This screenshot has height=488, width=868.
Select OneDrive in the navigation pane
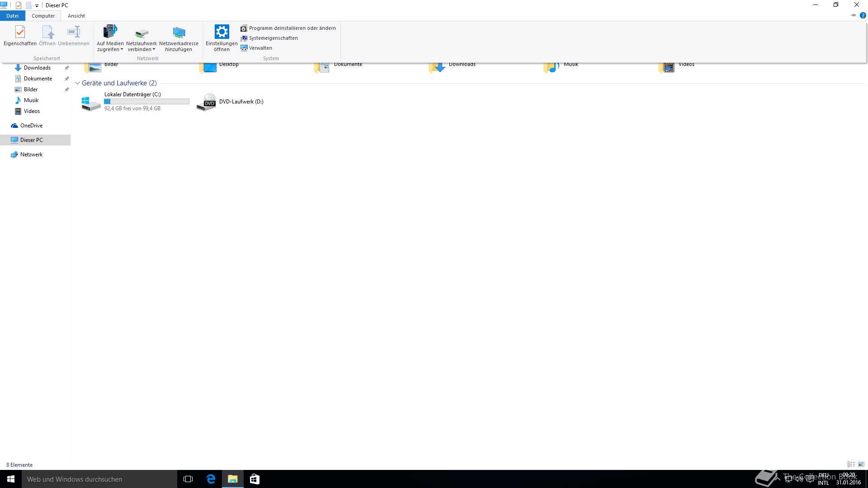(x=31, y=126)
